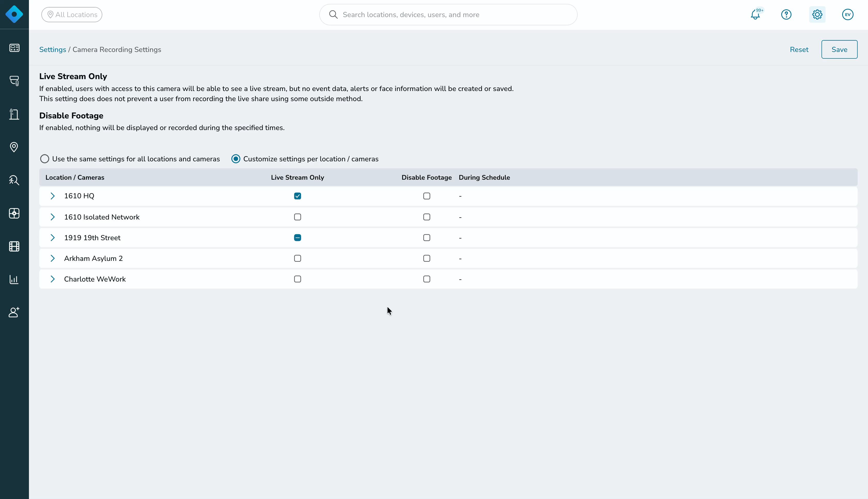Open the film strip archive sidebar icon
The width and height of the screenshot is (868, 499).
pyautogui.click(x=14, y=246)
